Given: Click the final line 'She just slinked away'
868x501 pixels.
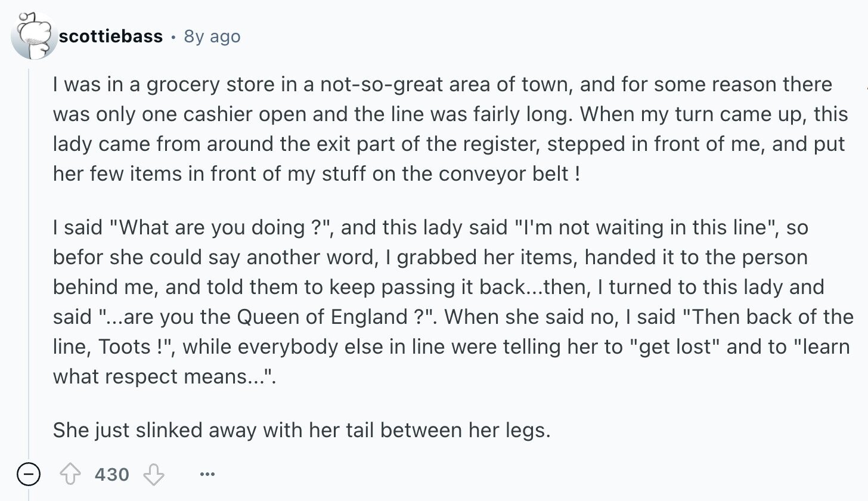Looking at the screenshot, I should click(302, 430).
